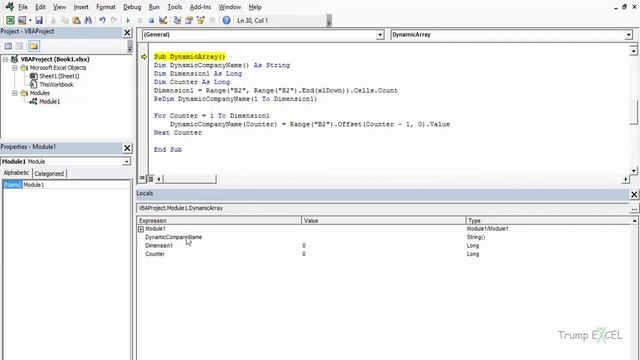Click the code window scroll-down arrow
Viewport: 640px width, 360px height.
(633, 171)
